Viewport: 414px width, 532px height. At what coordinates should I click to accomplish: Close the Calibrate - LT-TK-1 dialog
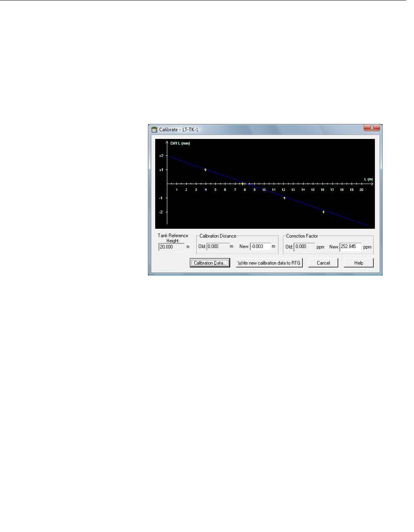pyautogui.click(x=372, y=128)
